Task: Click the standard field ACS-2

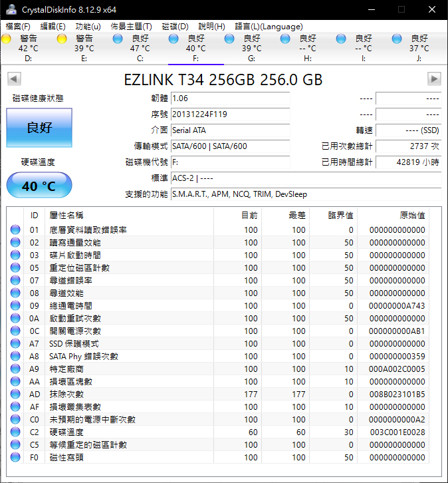Action: pos(306,178)
